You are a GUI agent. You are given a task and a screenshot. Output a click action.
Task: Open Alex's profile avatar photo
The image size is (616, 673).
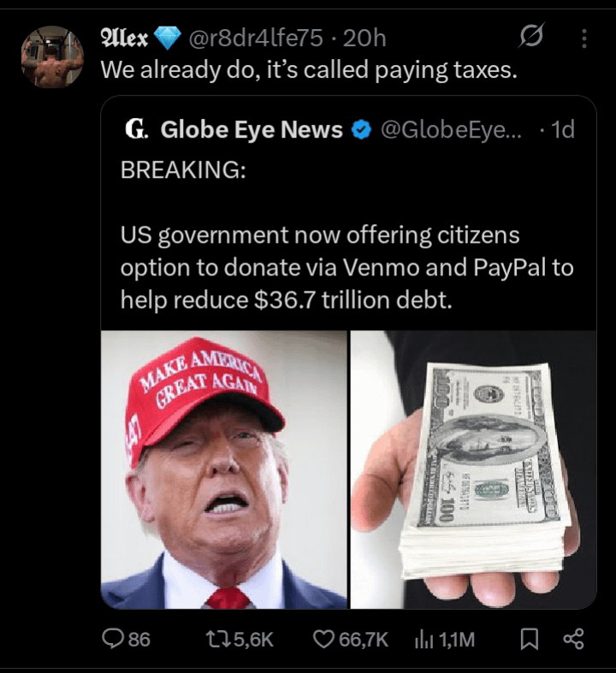pyautogui.click(x=52, y=56)
